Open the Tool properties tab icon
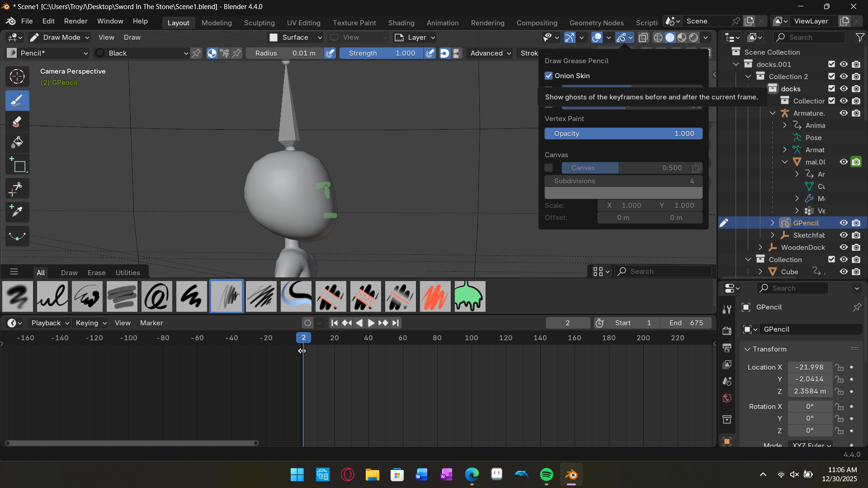The height and width of the screenshot is (488, 868). (x=727, y=310)
